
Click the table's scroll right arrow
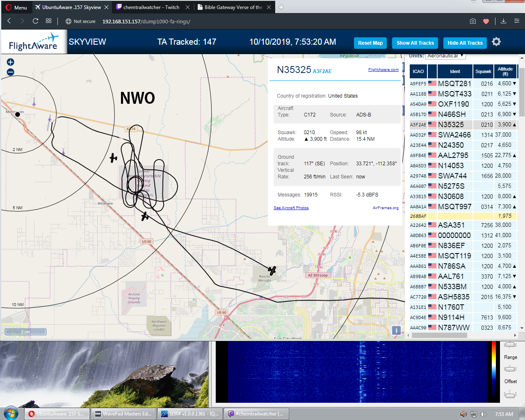point(515,335)
